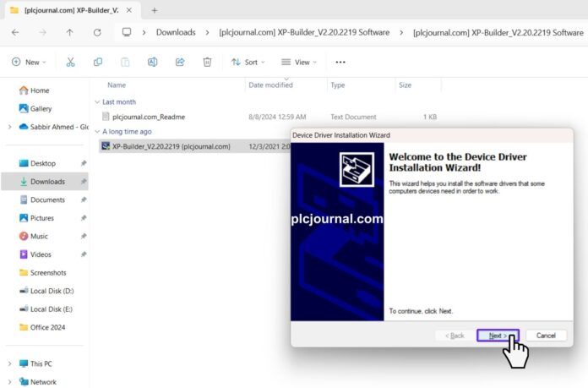Click the Size column header
Viewport: 588px width, 388px height.
[405, 85]
